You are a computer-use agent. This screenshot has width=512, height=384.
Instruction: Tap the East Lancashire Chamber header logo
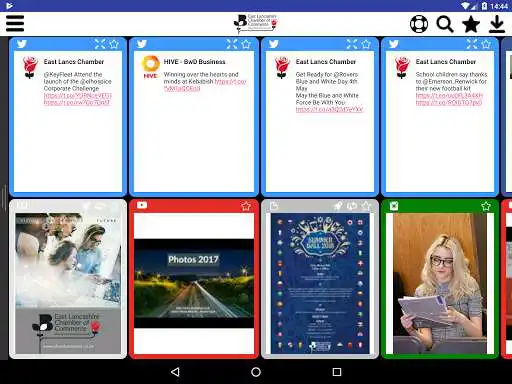pyautogui.click(x=255, y=24)
